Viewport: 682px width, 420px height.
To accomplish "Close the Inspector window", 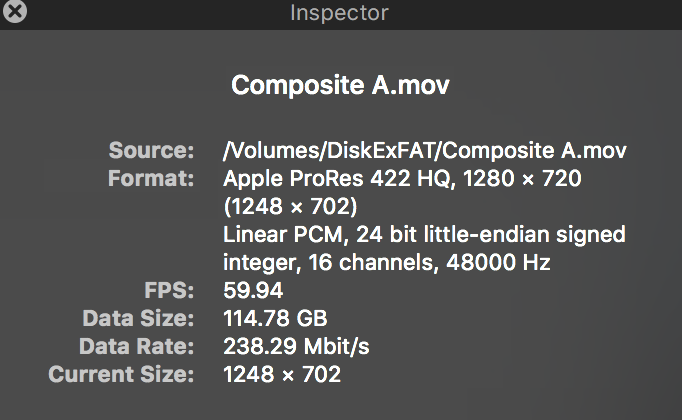I will tap(15, 13).
